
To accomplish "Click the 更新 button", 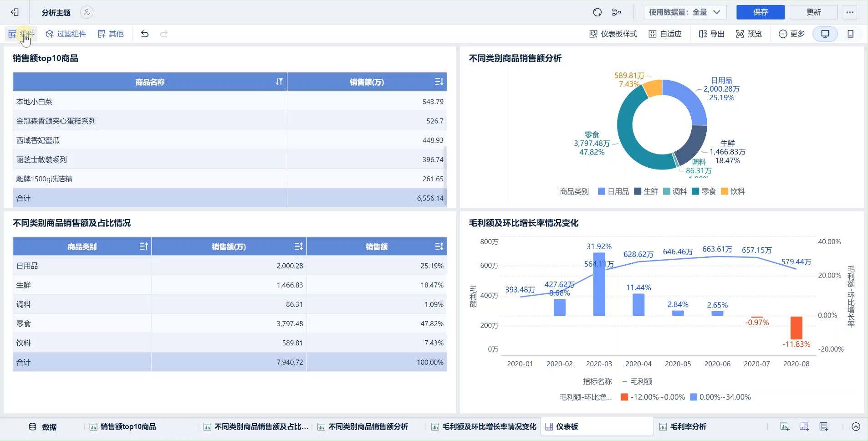I will tap(813, 12).
